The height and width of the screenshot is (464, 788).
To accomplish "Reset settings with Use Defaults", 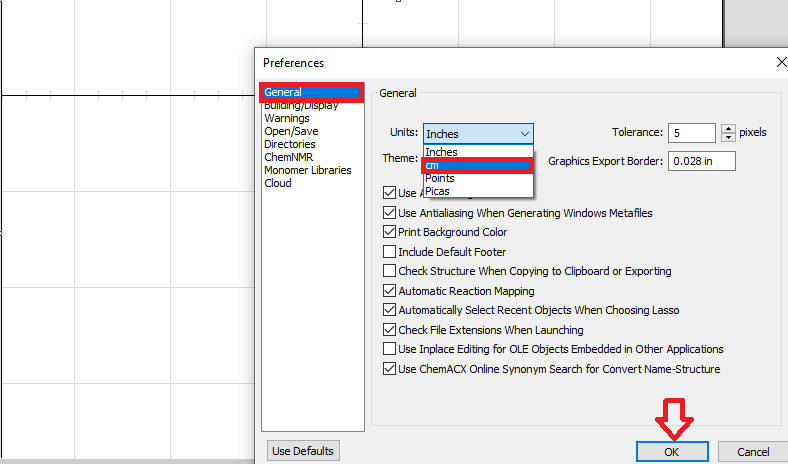I will (302, 451).
